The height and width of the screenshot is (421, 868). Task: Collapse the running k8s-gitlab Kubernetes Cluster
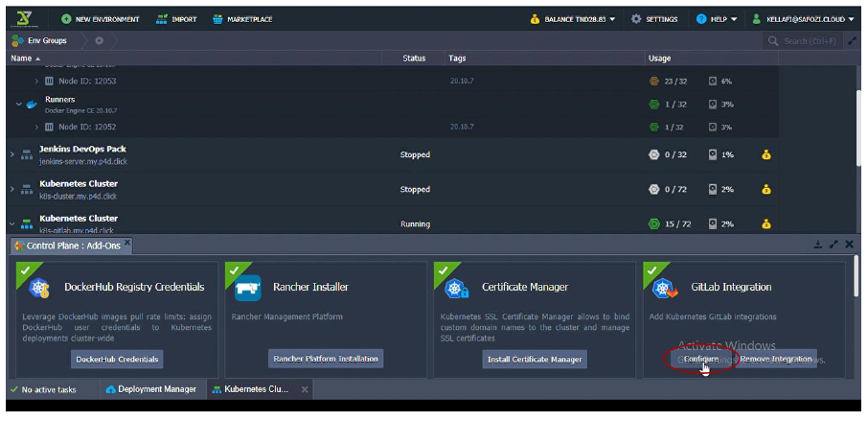(x=12, y=223)
